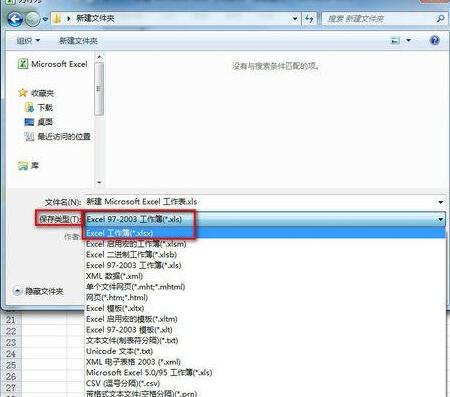Choose 文本文件(制表符分隔)(*.txt) option
Image resolution: width=450 pixels, height=397 pixels.
tap(265, 340)
